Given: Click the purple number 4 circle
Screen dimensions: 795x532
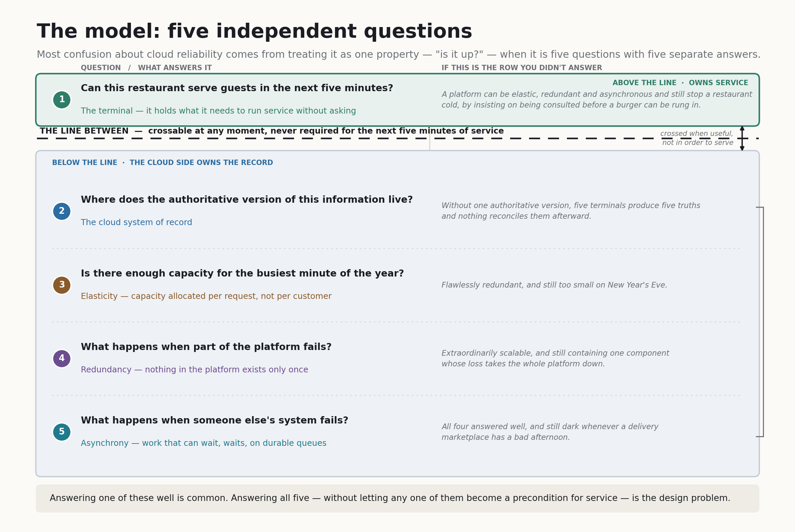Looking at the screenshot, I should (62, 359).
